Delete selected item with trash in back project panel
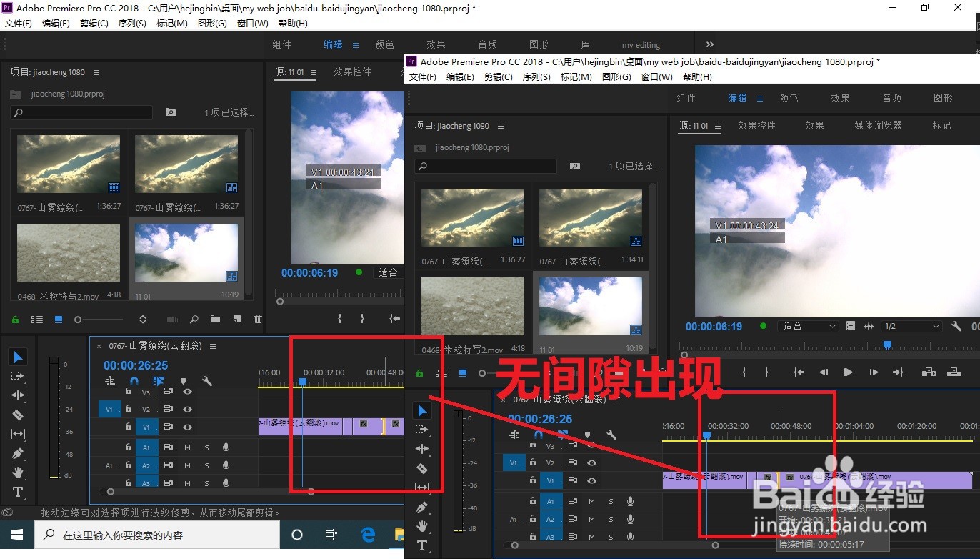 (x=259, y=319)
